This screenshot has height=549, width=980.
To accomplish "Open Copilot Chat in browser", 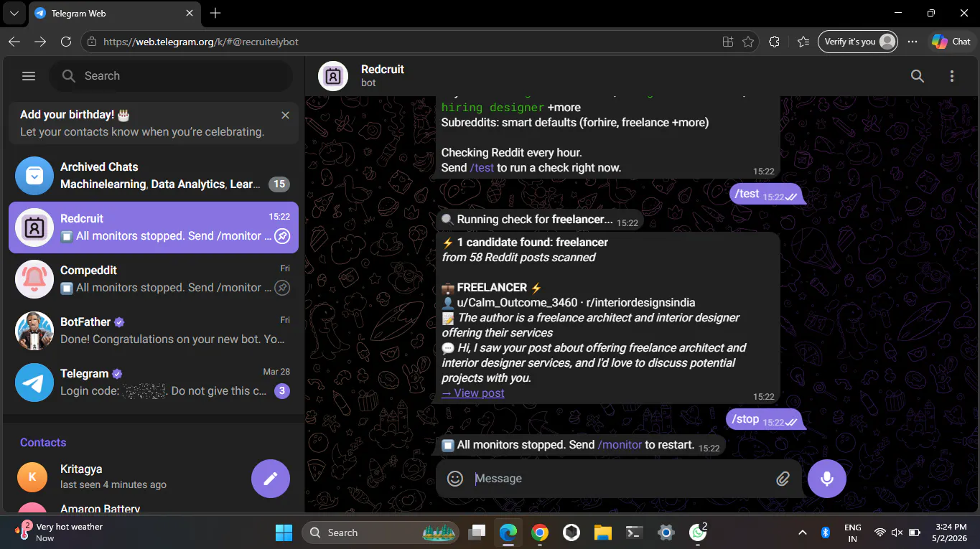I will pos(951,42).
